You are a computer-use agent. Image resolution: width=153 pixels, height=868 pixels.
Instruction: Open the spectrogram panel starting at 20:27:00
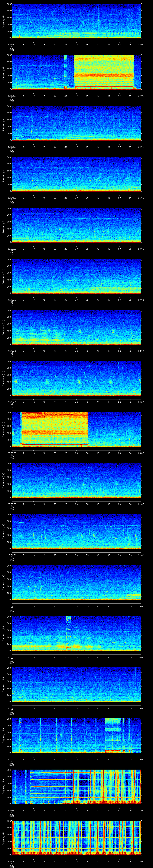click(x=76, y=327)
